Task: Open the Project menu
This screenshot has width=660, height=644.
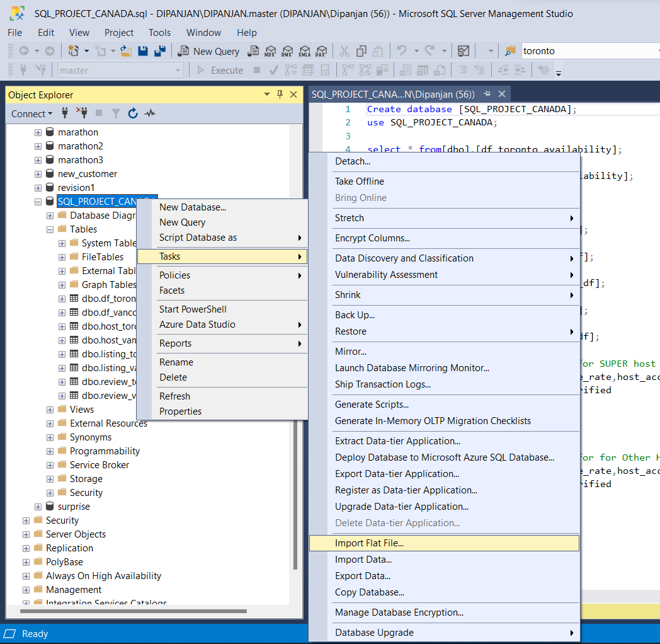Action: tap(118, 32)
